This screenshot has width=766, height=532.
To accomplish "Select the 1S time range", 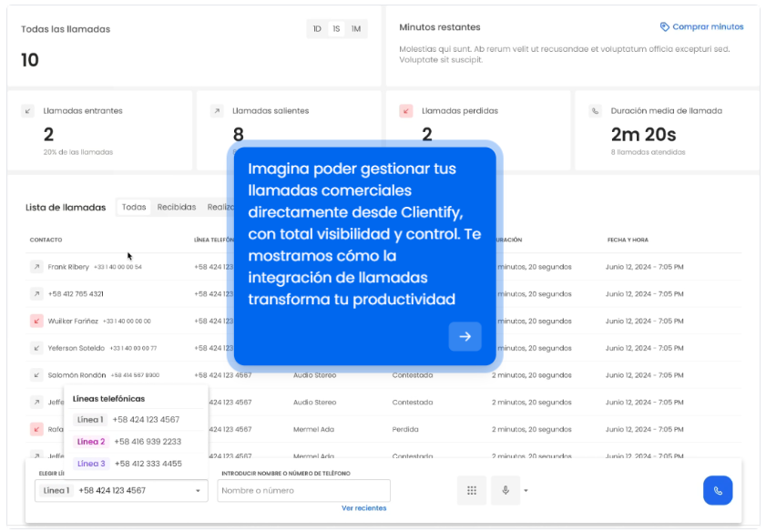I will (336, 29).
